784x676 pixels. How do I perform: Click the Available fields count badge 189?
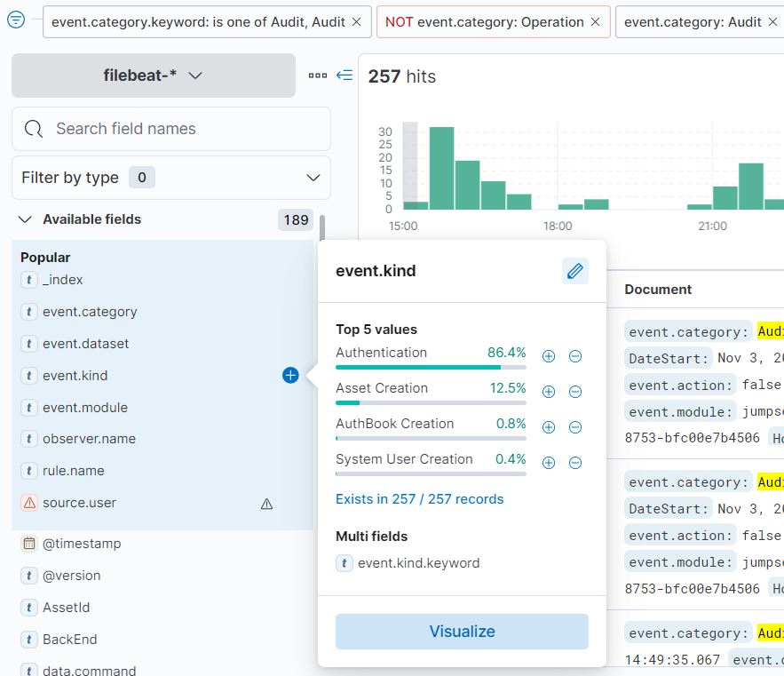click(x=296, y=219)
